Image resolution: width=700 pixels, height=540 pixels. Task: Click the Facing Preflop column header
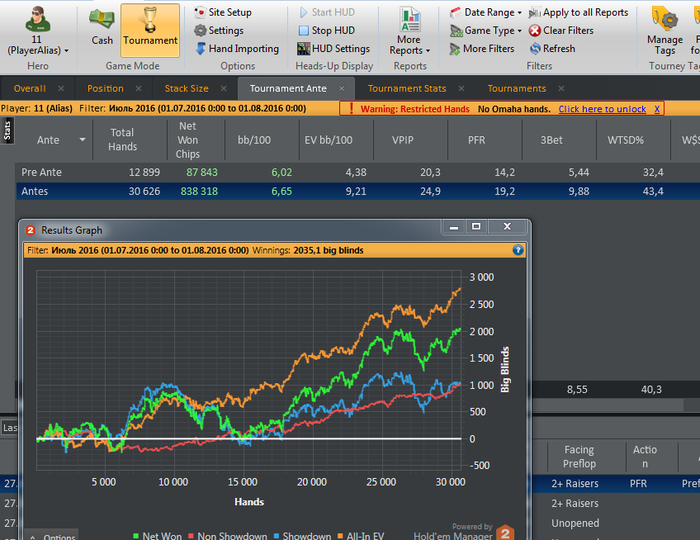(579, 457)
